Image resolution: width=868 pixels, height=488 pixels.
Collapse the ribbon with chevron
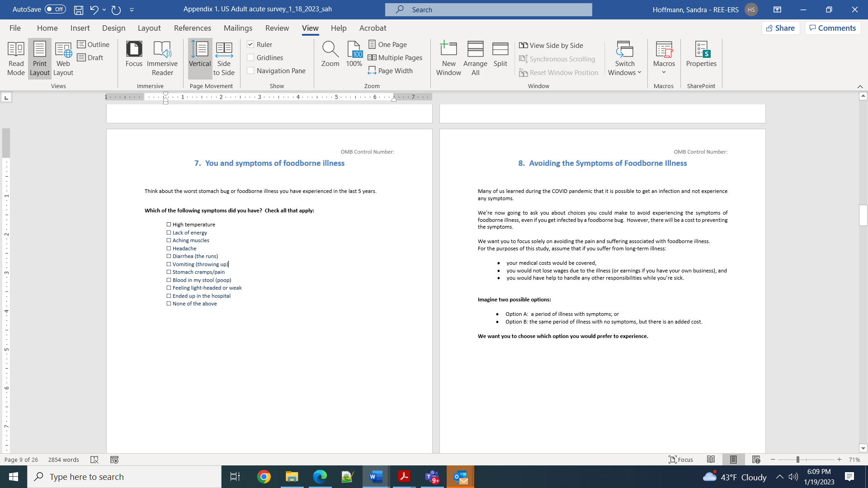pos(860,86)
